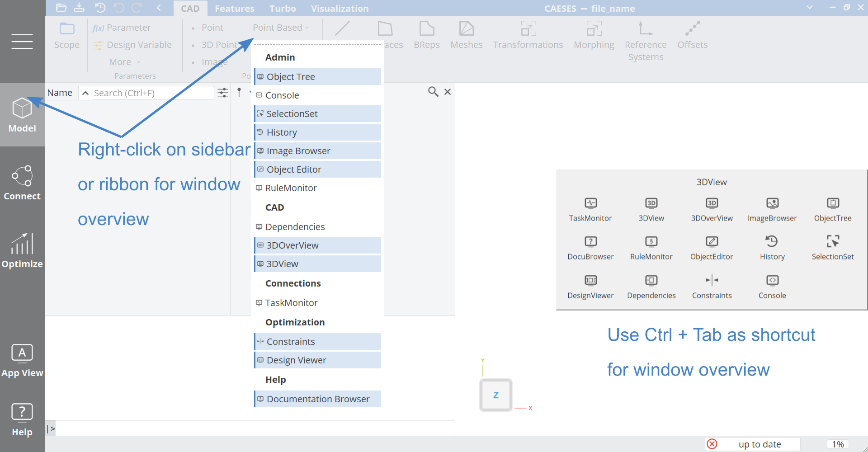Click the Scope button in the ribbon
This screenshot has width=868, height=452.
click(67, 36)
